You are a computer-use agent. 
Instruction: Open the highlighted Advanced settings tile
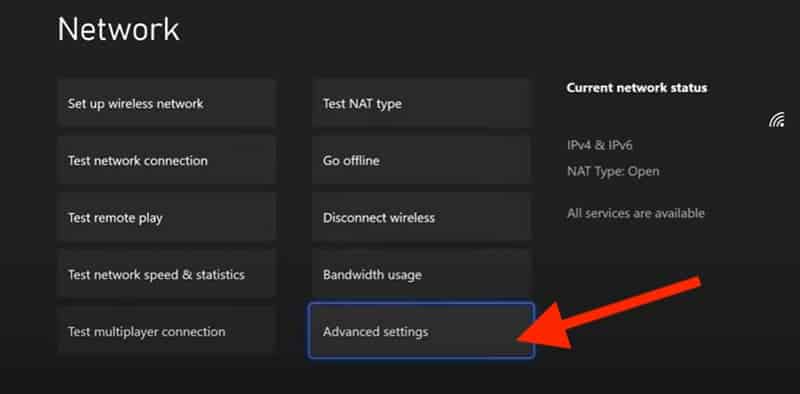(x=421, y=331)
